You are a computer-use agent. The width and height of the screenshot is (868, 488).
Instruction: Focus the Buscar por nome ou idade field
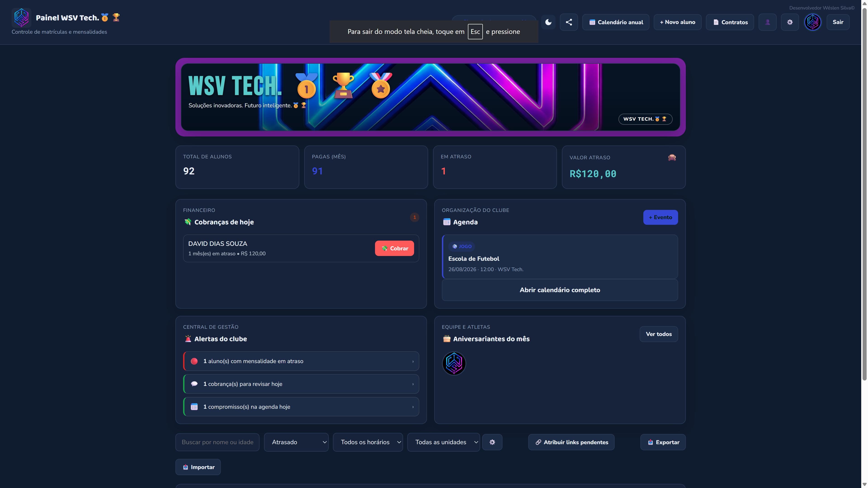pyautogui.click(x=217, y=442)
